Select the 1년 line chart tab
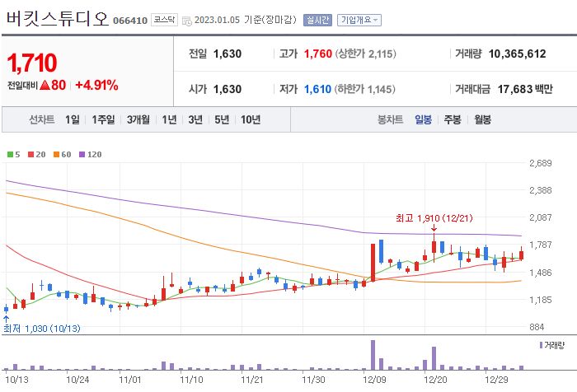Screen dimensions: 577x392 click(x=169, y=119)
